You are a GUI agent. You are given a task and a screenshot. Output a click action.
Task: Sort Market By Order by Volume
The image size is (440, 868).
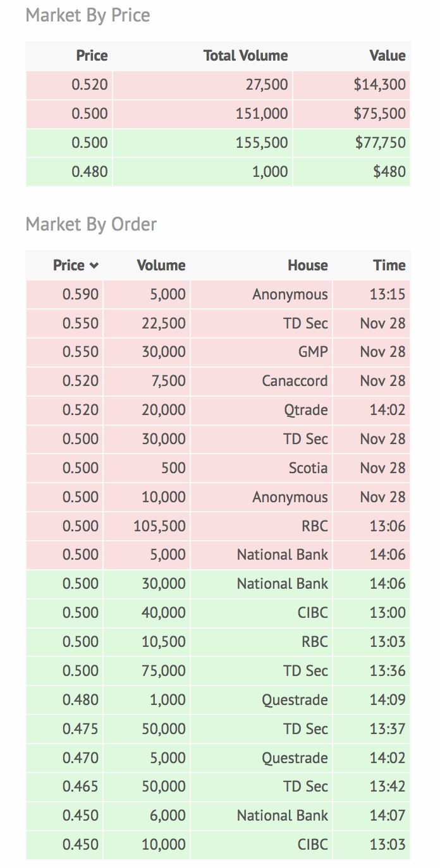click(161, 265)
